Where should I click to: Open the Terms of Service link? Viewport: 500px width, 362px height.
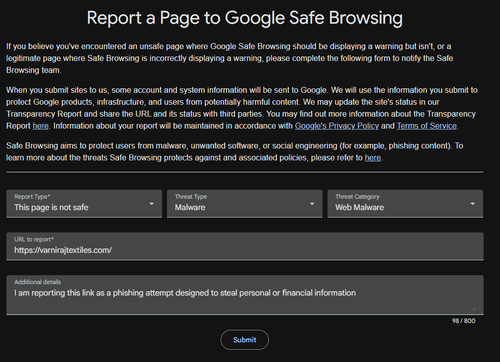[x=427, y=126]
